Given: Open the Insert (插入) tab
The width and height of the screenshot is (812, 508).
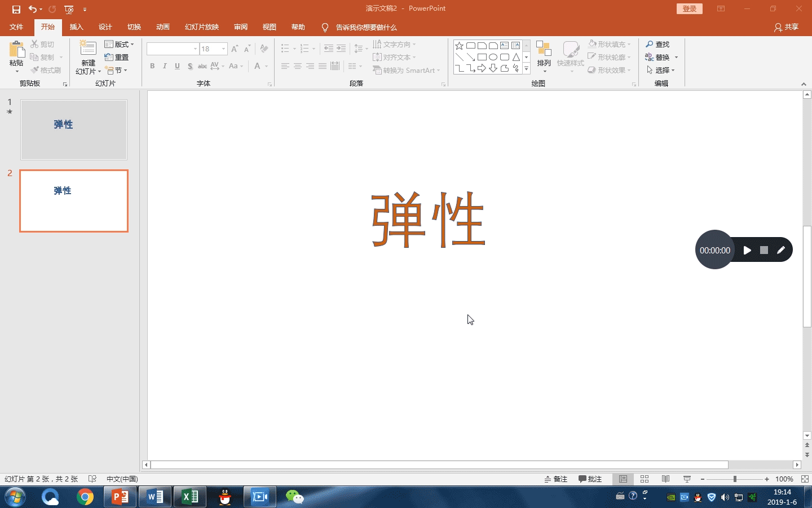Looking at the screenshot, I should [x=76, y=27].
